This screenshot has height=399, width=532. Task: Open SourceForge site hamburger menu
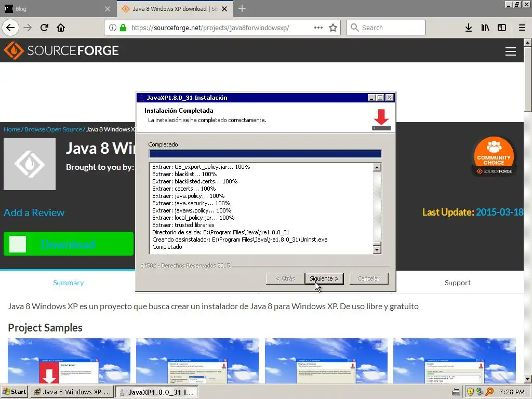[x=510, y=51]
